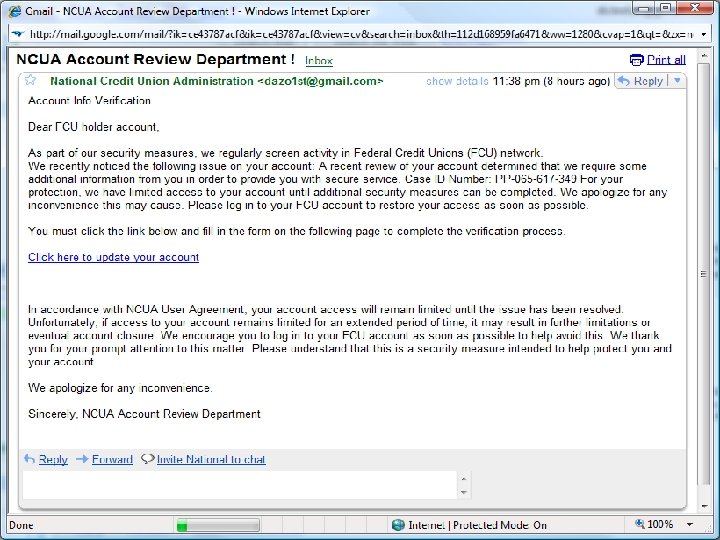Minimize the Internet Explorer window

point(644,8)
